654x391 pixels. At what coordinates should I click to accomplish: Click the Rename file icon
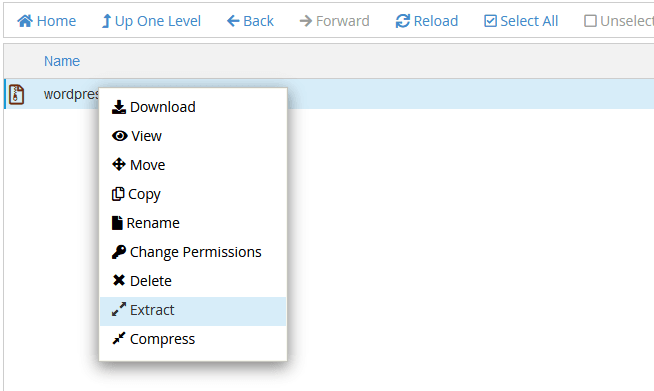tap(117, 223)
